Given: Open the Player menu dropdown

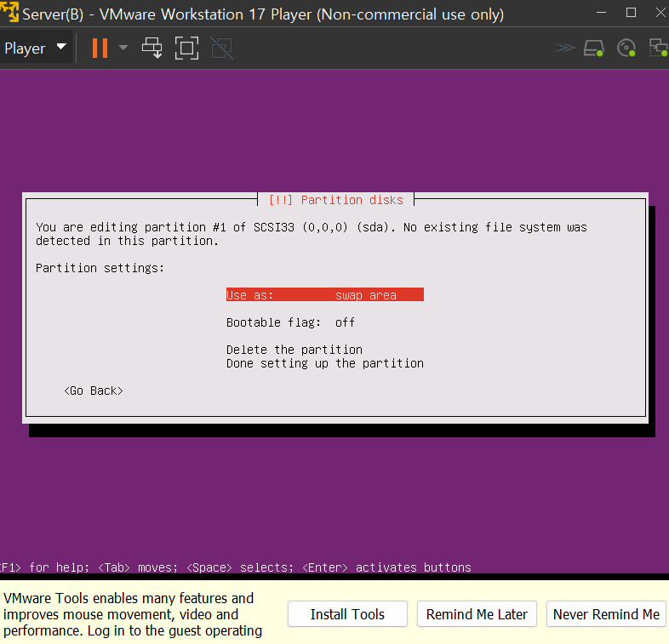Looking at the screenshot, I should coord(36,48).
